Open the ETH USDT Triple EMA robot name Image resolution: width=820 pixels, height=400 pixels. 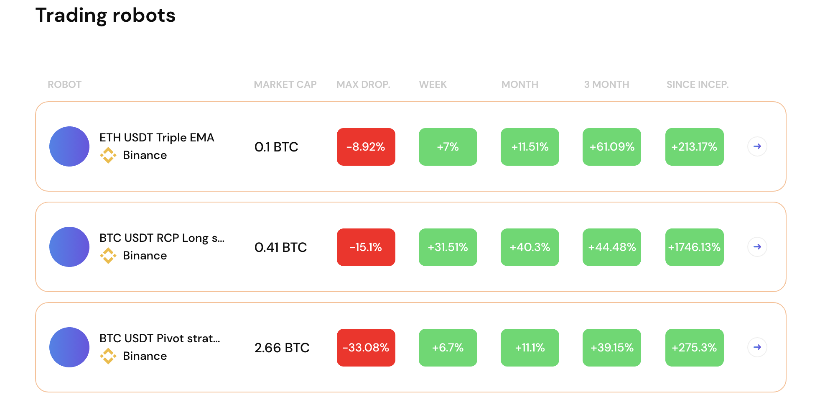(156, 138)
